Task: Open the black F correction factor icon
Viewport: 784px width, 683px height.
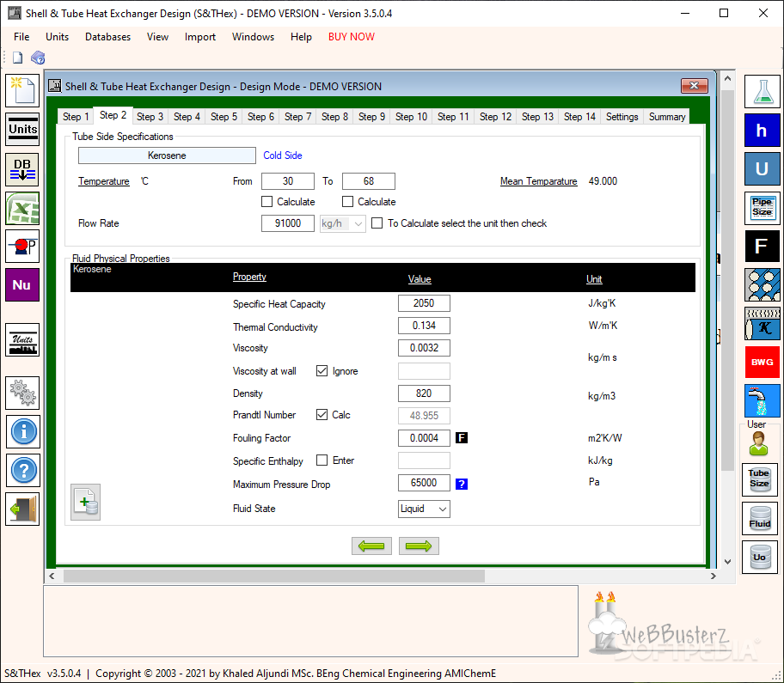Action: click(x=762, y=247)
